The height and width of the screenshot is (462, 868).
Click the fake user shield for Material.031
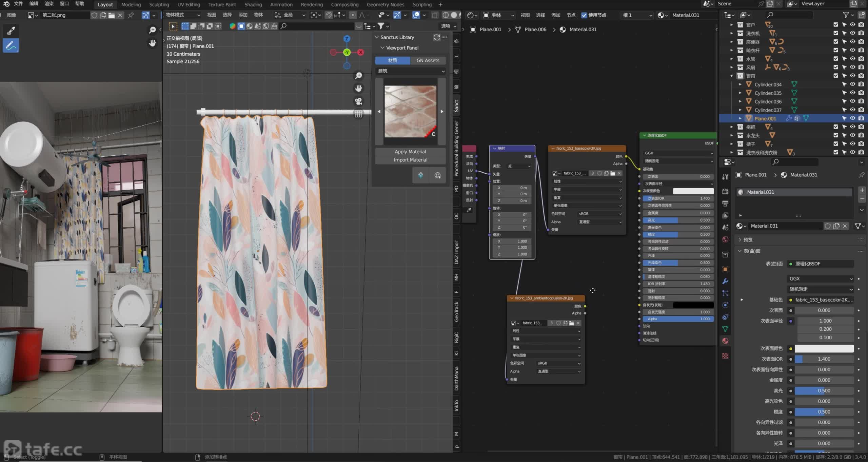[828, 226]
